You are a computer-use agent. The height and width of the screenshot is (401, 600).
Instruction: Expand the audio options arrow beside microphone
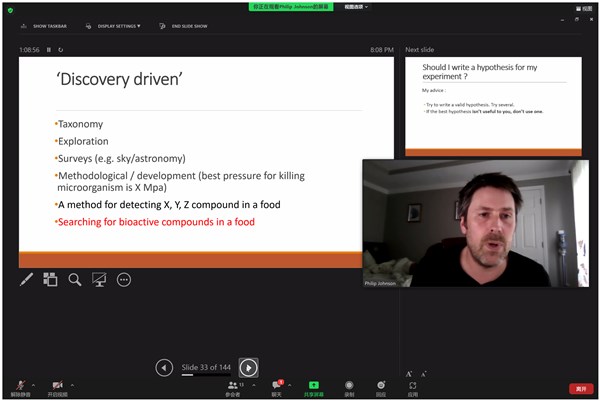[32, 384]
